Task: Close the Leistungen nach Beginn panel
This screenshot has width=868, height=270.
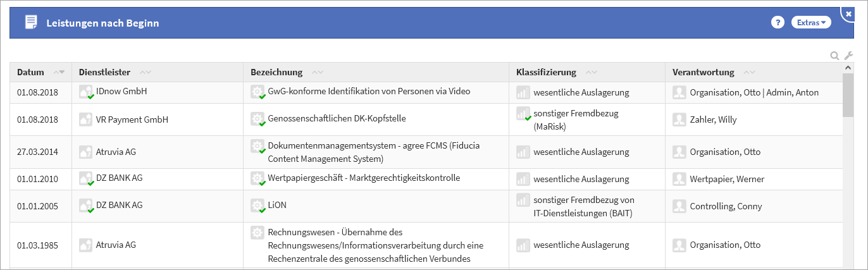Action: (848, 13)
